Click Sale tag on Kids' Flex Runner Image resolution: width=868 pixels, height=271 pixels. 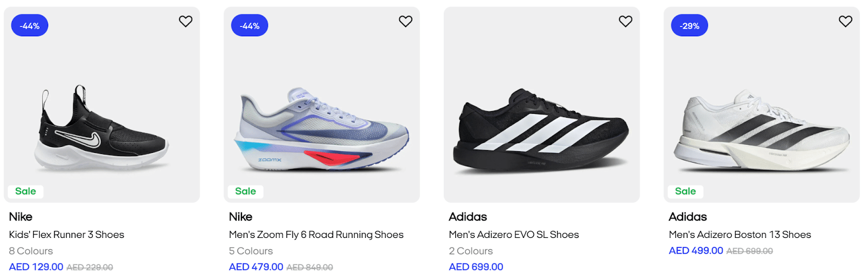[x=25, y=191]
